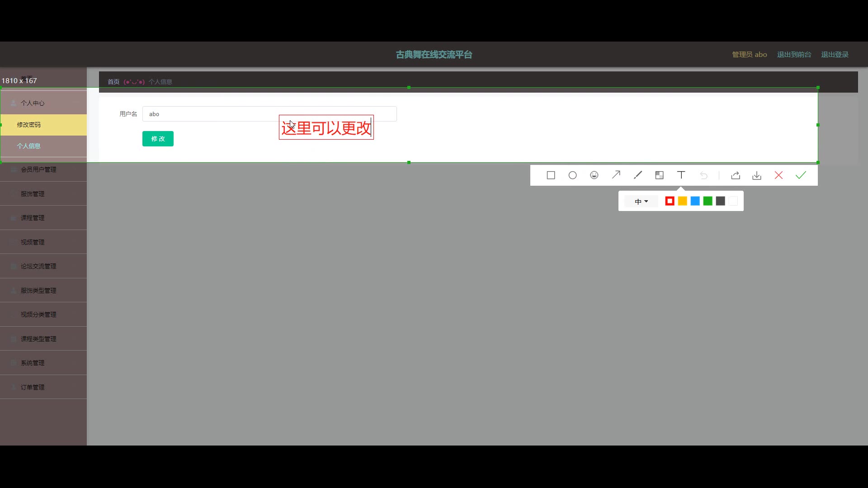The image size is (868, 488).
Task: Cancel screenshot with red X
Action: pos(778,175)
